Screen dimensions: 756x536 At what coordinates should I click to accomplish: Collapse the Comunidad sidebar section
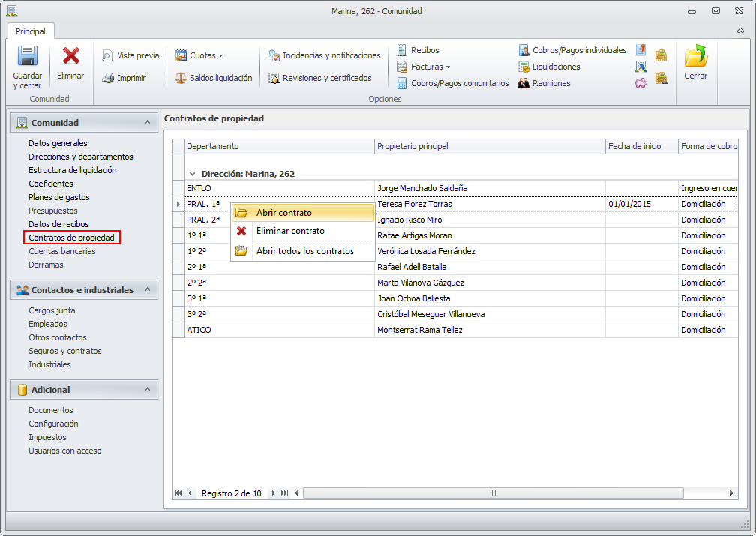tap(147, 122)
